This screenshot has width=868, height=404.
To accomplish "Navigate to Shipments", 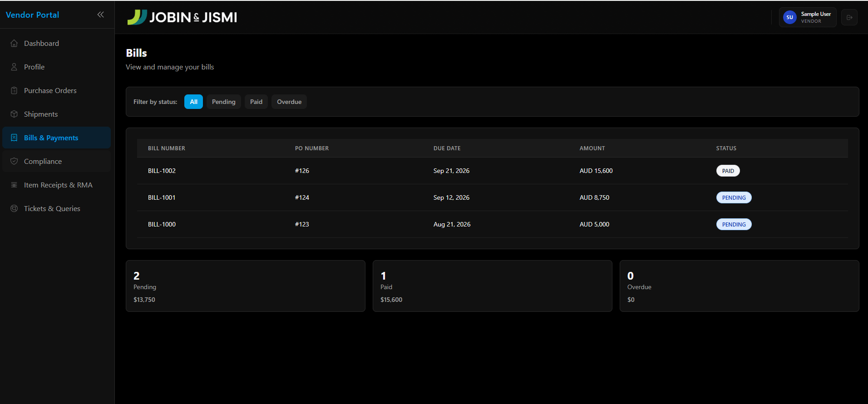I will click(x=57, y=114).
